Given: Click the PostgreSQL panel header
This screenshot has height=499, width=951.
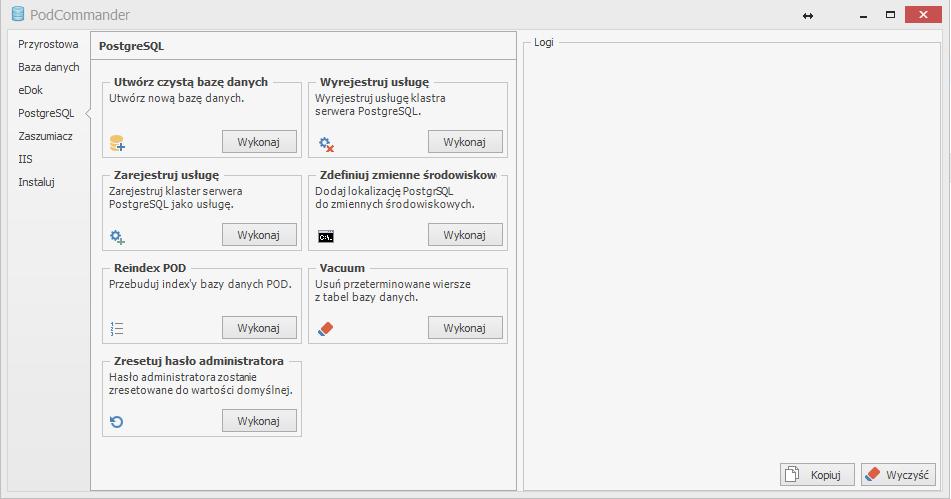Looking at the screenshot, I should tap(303, 46).
